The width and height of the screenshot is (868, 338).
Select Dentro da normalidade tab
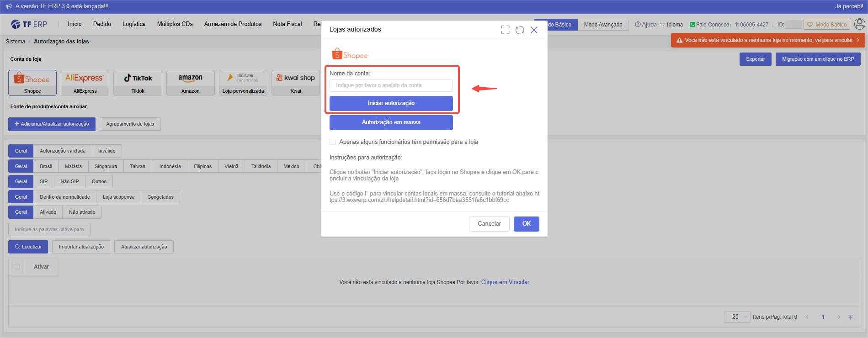pyautogui.click(x=65, y=197)
